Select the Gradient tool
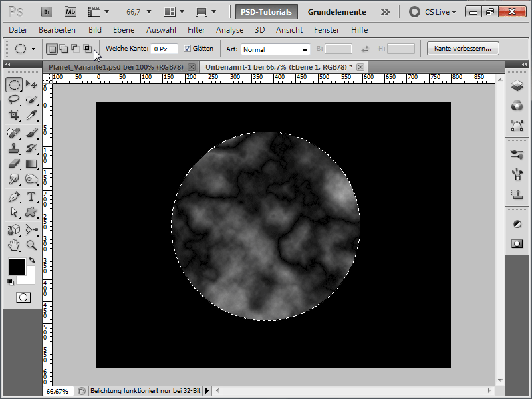Image resolution: width=532 pixels, height=399 pixels. 31,164
